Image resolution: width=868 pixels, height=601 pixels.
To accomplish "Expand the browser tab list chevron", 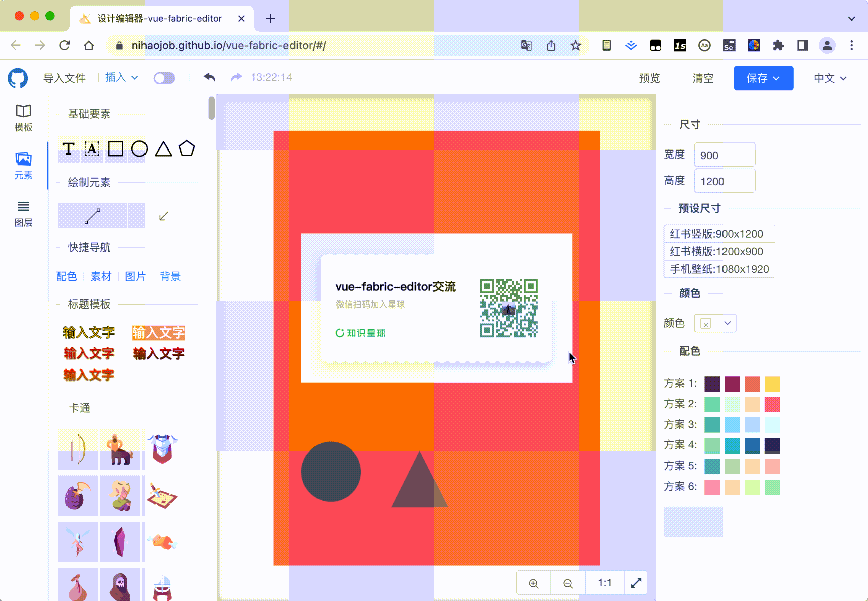I will tap(851, 18).
